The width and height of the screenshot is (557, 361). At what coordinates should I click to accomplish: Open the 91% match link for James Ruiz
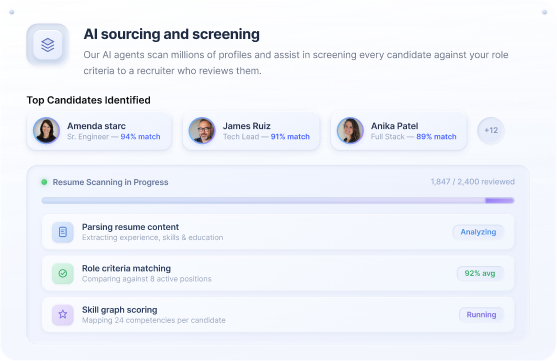pyautogui.click(x=290, y=137)
